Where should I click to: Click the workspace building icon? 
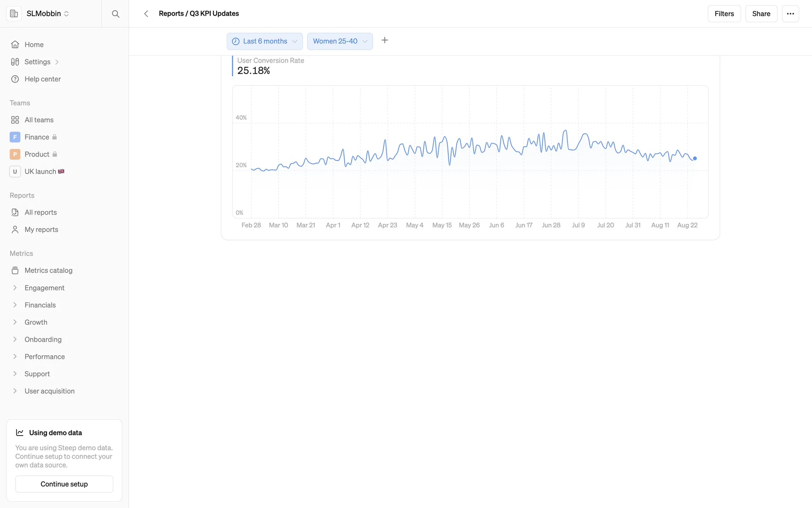(14, 14)
